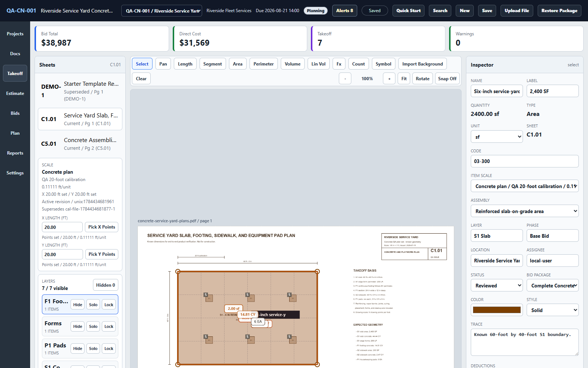Lock the P1 Pads layer

[109, 348]
